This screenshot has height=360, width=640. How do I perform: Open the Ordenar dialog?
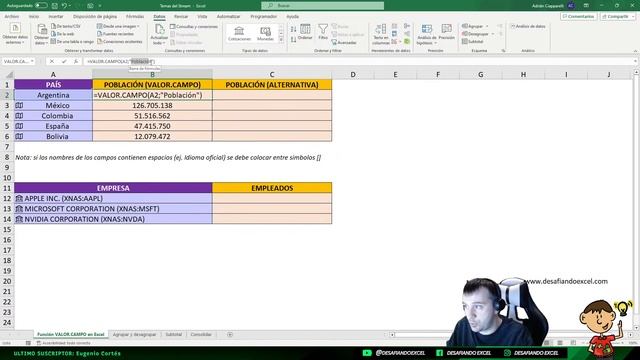[305, 32]
